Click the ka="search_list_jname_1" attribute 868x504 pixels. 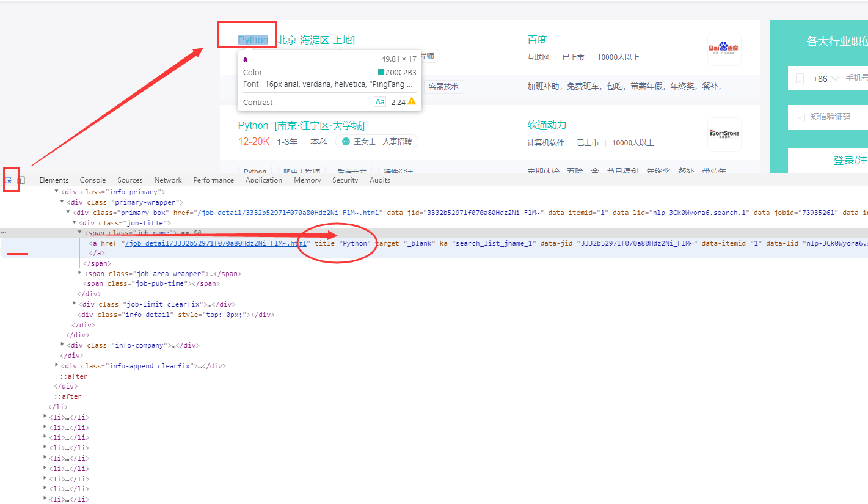[x=488, y=243]
